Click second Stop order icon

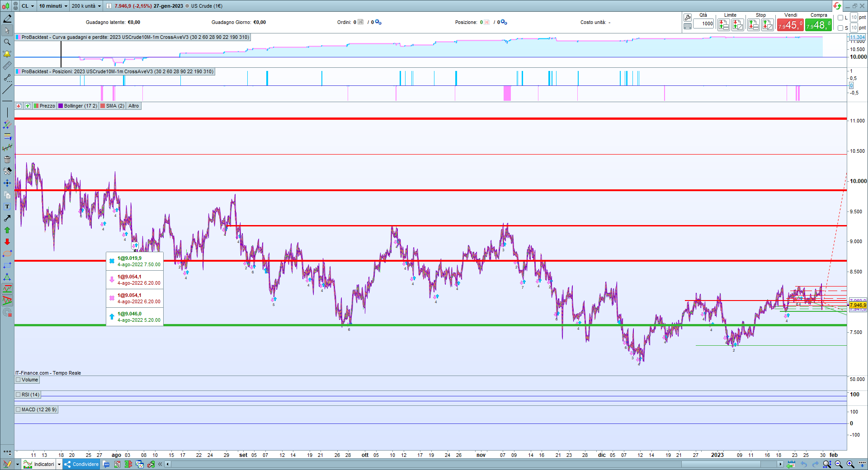768,25
